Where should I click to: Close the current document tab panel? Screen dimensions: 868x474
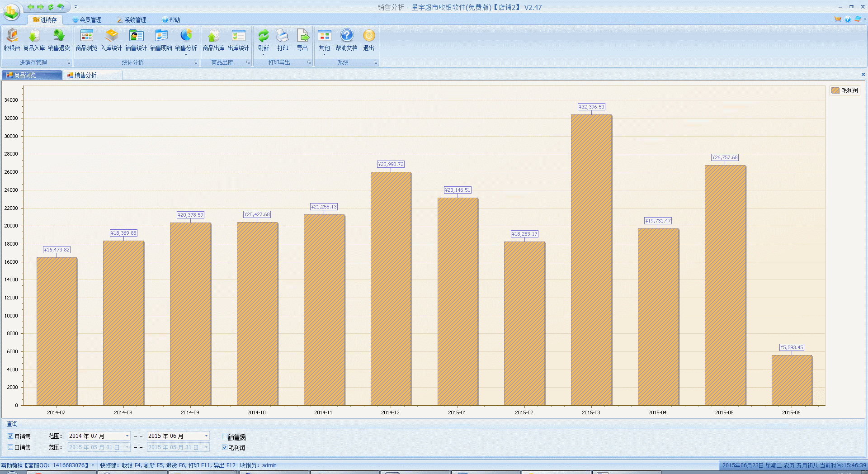863,75
